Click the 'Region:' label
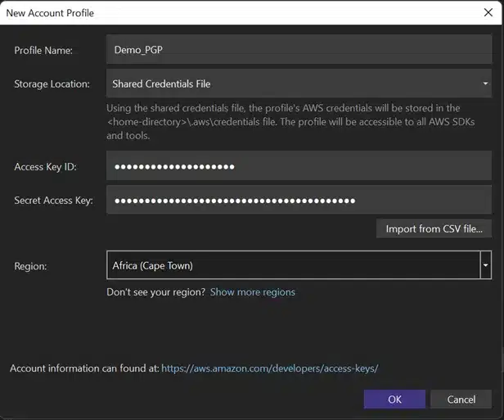This screenshot has height=420, width=504. point(30,266)
